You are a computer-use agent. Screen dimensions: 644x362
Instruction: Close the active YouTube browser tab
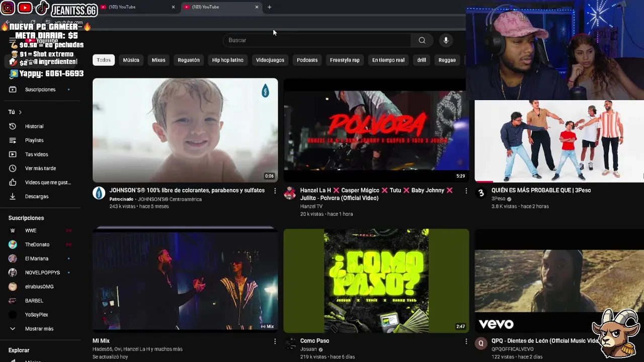click(257, 7)
